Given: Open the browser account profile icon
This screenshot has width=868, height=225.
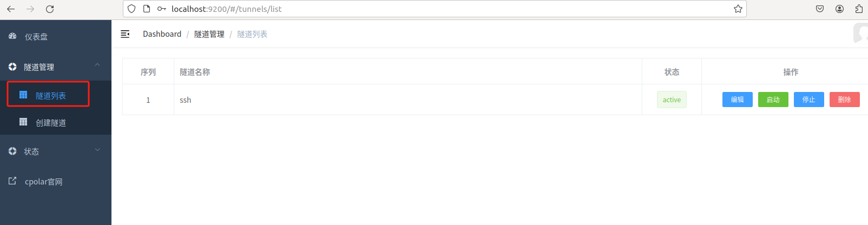Looking at the screenshot, I should point(839,9).
